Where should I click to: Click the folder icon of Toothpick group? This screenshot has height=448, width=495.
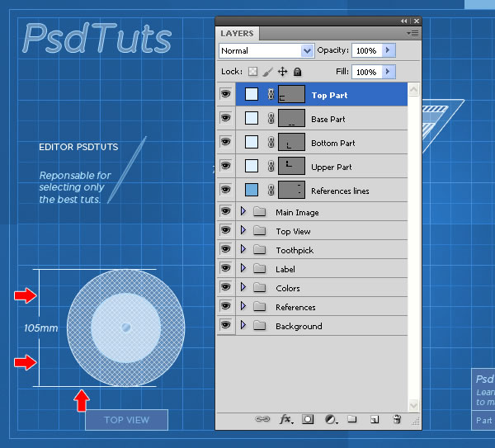point(260,249)
